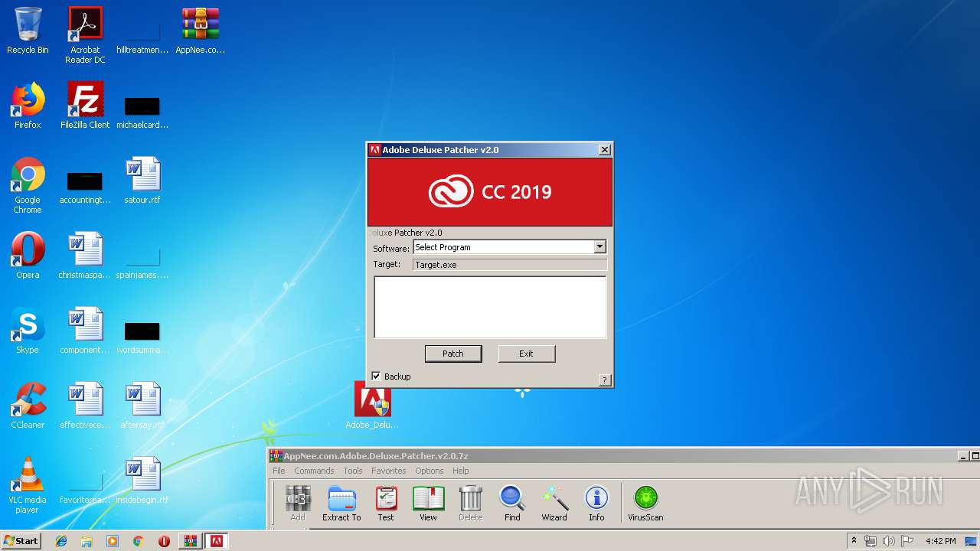The width and height of the screenshot is (980, 551).
Task: Click Info icon in WinRAR toolbar
Action: click(x=596, y=504)
